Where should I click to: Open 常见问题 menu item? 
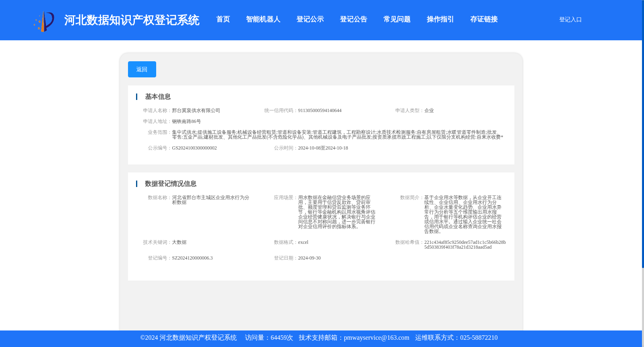tap(397, 19)
